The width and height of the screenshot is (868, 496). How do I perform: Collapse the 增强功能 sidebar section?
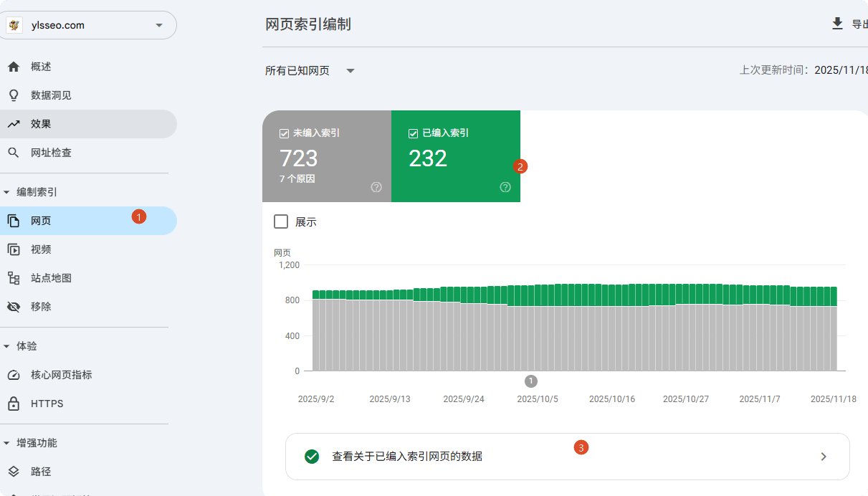click(6, 443)
